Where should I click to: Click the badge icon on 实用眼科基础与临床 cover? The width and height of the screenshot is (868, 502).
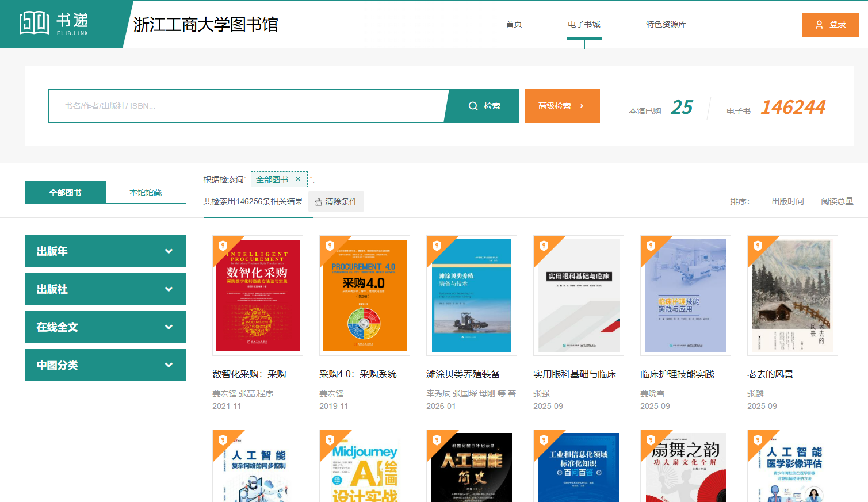(x=544, y=246)
